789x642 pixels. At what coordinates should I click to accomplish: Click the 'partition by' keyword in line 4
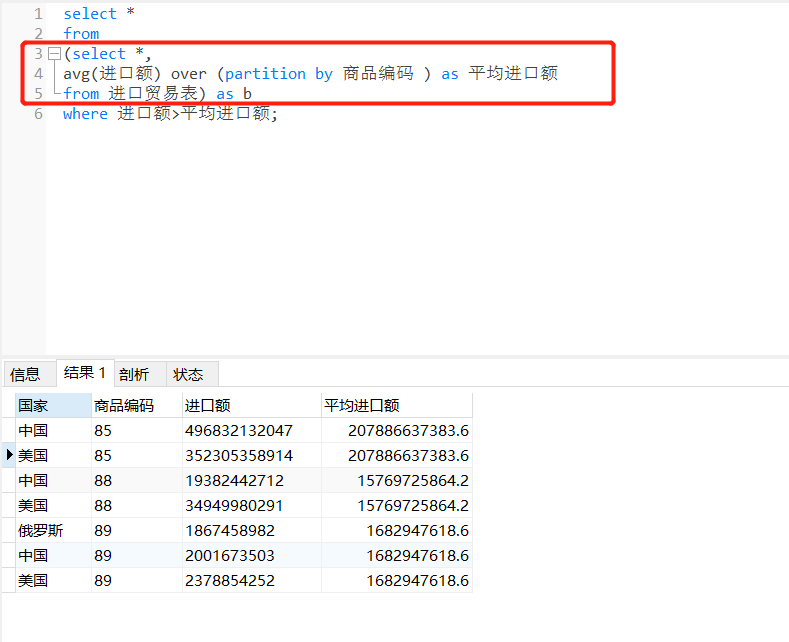[x=278, y=74]
